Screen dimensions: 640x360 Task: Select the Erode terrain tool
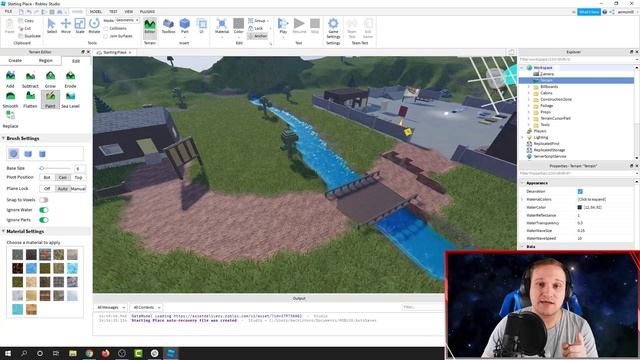(70, 79)
